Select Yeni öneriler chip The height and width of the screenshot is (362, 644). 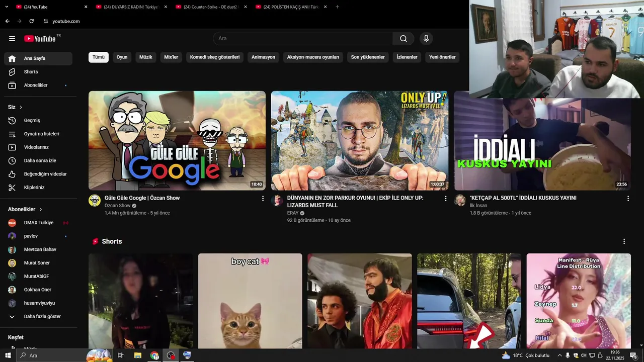442,57
